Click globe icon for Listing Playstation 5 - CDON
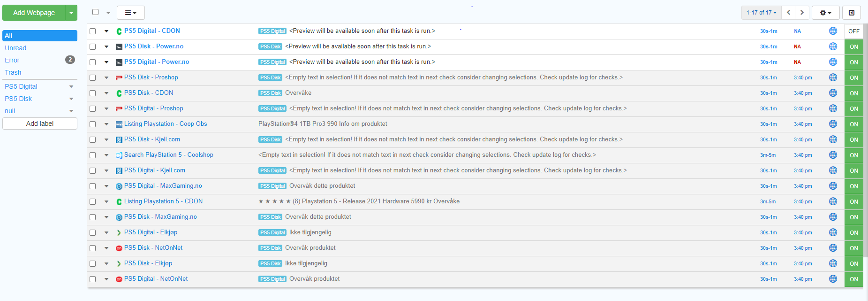This screenshot has width=868, height=301. coord(833,201)
